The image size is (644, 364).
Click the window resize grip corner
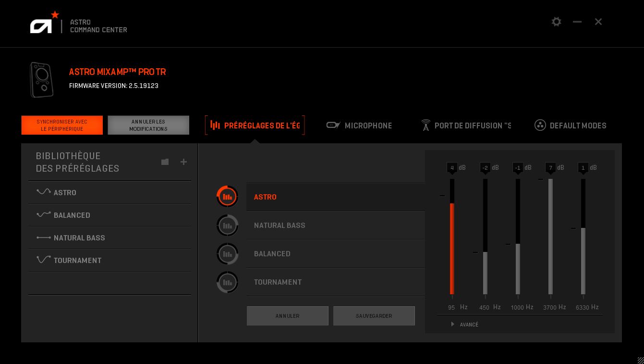(x=640, y=360)
